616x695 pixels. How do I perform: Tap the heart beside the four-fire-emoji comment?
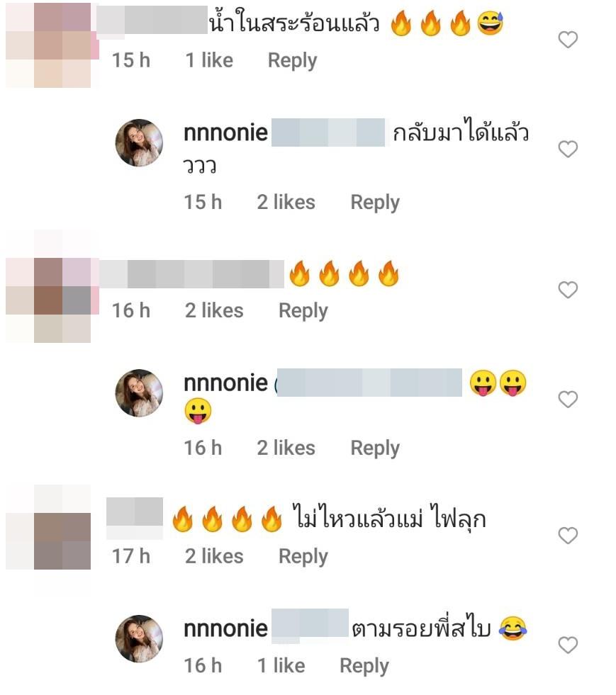(568, 290)
